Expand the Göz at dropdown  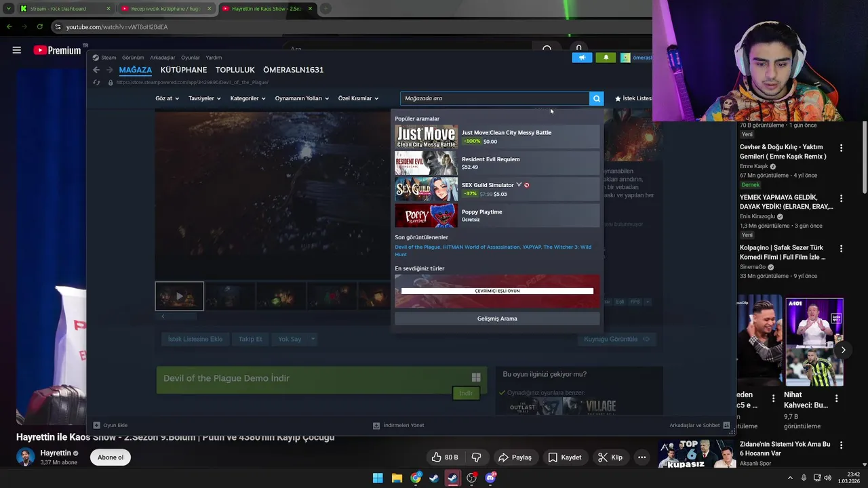tap(167, 98)
